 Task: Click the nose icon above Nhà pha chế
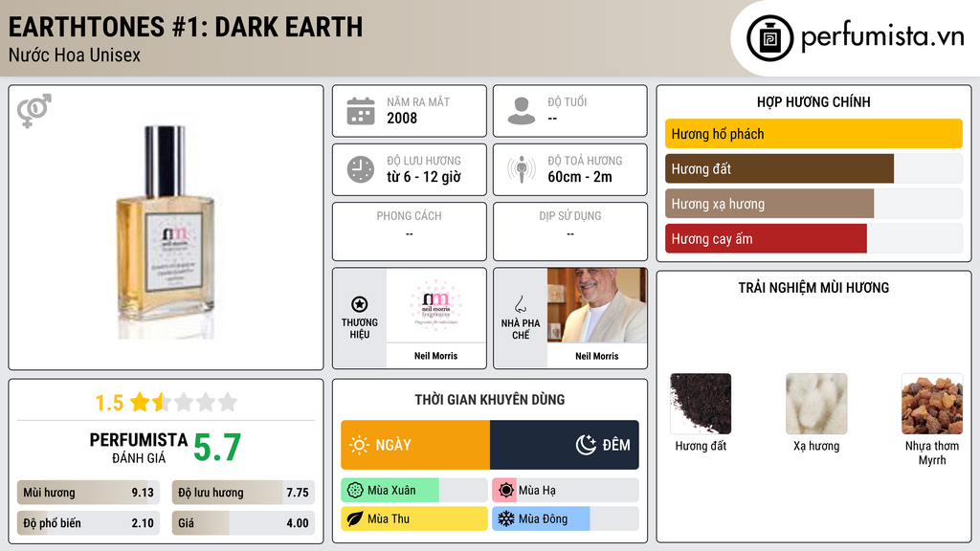click(x=520, y=304)
